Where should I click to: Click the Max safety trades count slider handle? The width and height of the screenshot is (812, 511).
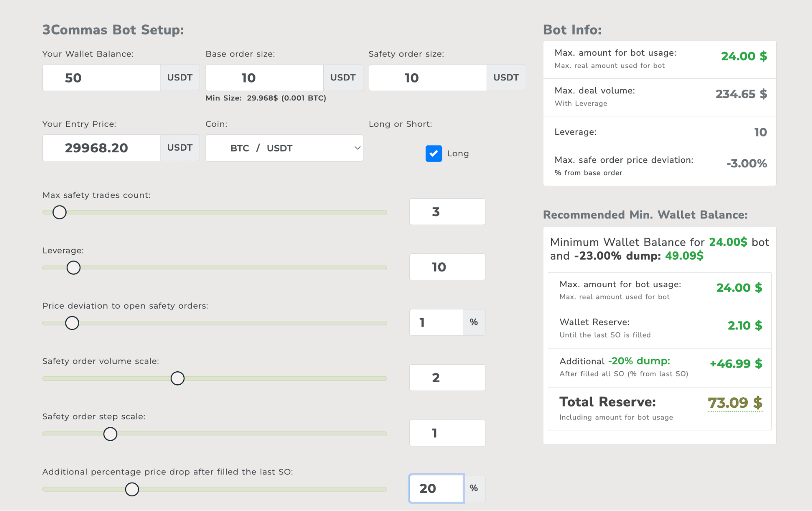pyautogui.click(x=59, y=212)
